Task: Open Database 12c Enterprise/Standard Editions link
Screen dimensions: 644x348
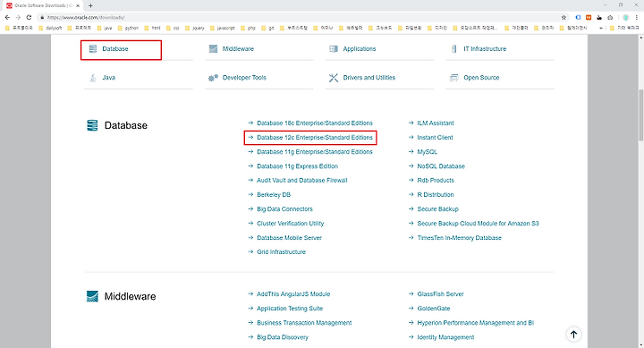Action: pyautogui.click(x=315, y=137)
